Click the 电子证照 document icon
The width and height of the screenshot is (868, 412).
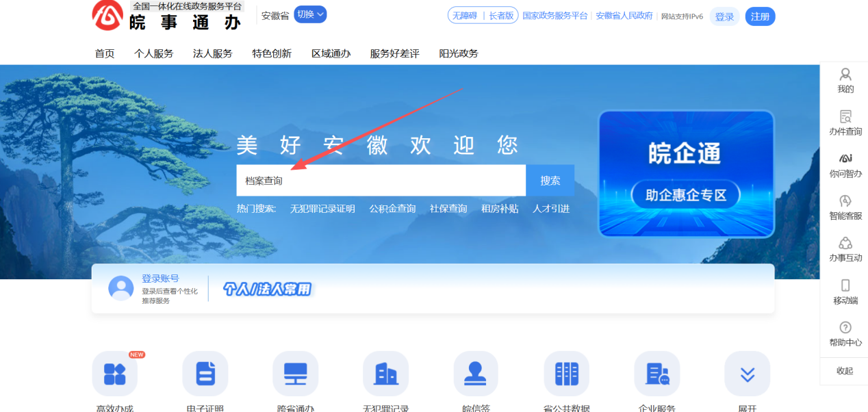[205, 374]
